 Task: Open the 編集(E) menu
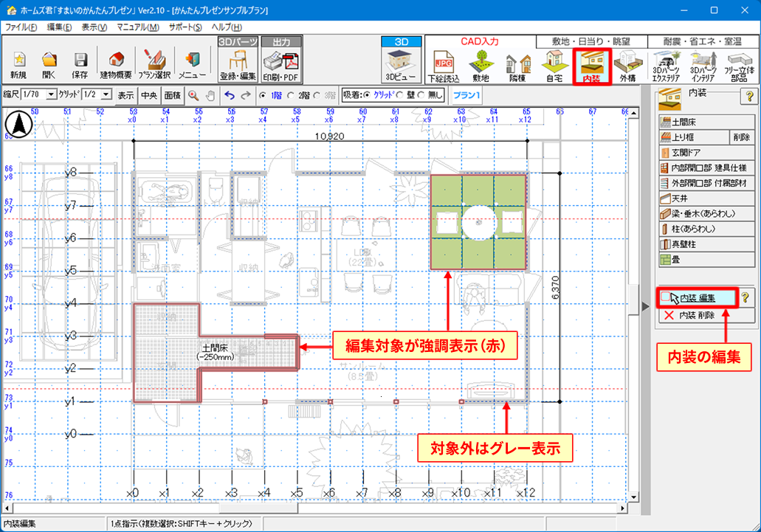59,27
